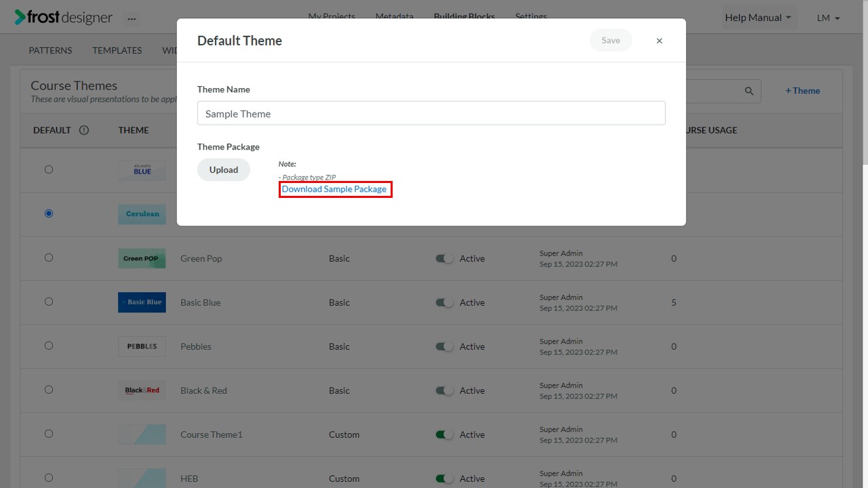
Task: Click the Upload theme package button
Action: [224, 170]
